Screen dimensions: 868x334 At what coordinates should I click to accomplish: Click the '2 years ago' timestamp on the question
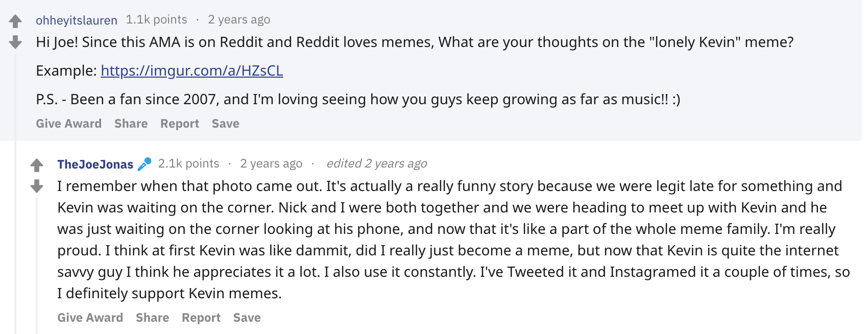coord(238,19)
